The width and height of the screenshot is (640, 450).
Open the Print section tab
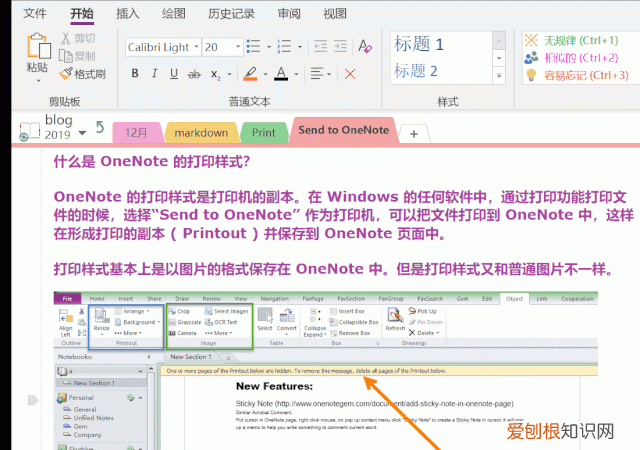[x=264, y=133]
